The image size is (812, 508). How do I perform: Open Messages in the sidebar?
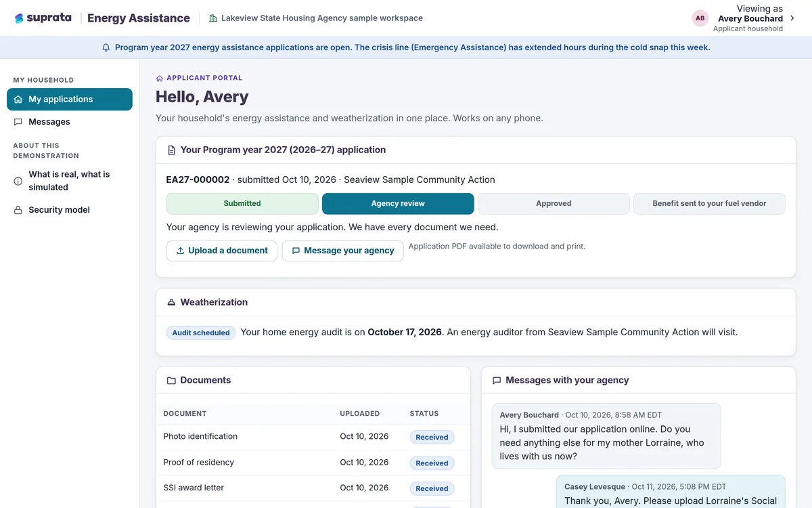tap(70, 122)
